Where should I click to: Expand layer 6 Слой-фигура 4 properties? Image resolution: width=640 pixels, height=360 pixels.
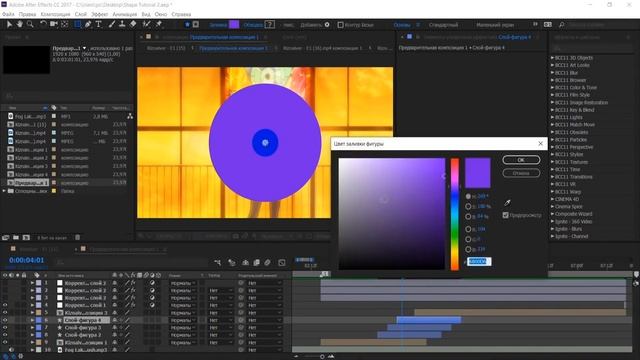[32, 320]
